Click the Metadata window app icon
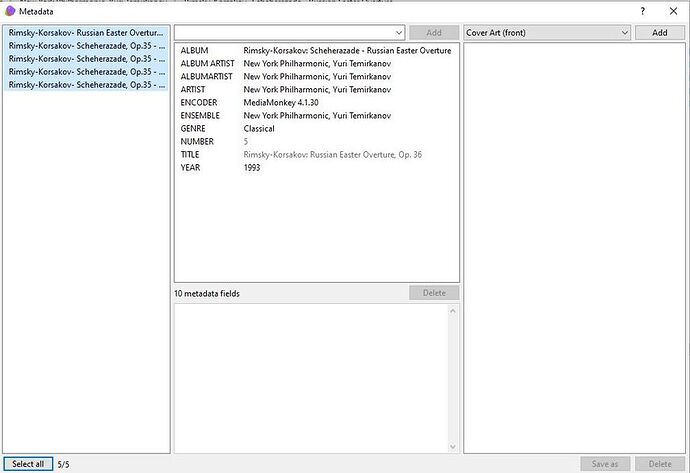 click(x=10, y=11)
